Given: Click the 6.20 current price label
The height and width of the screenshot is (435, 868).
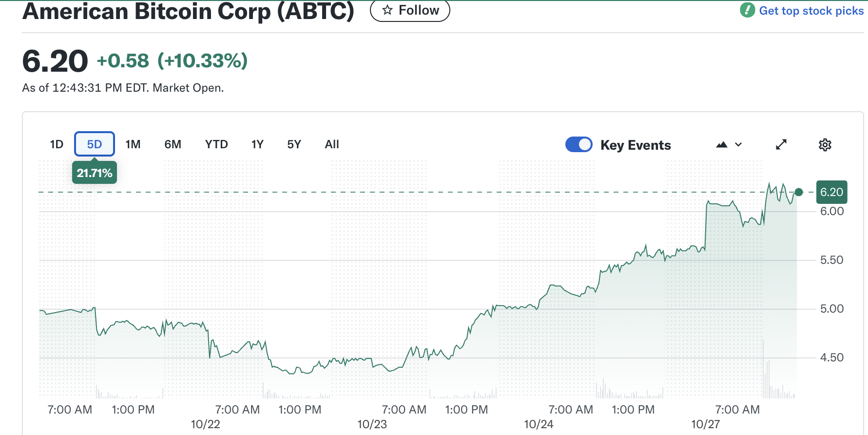Looking at the screenshot, I should [x=831, y=192].
